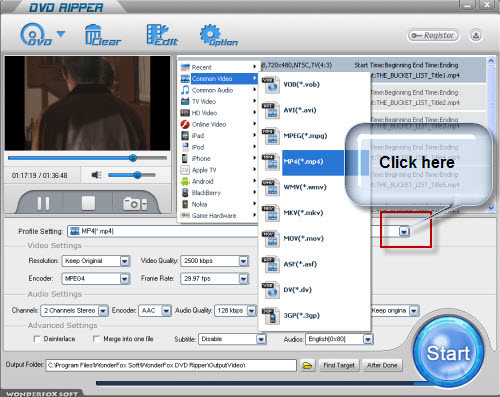This screenshot has width=500, height=397.
Task: Expand the Profile Setting dropdown arrow
Action: pos(404,231)
